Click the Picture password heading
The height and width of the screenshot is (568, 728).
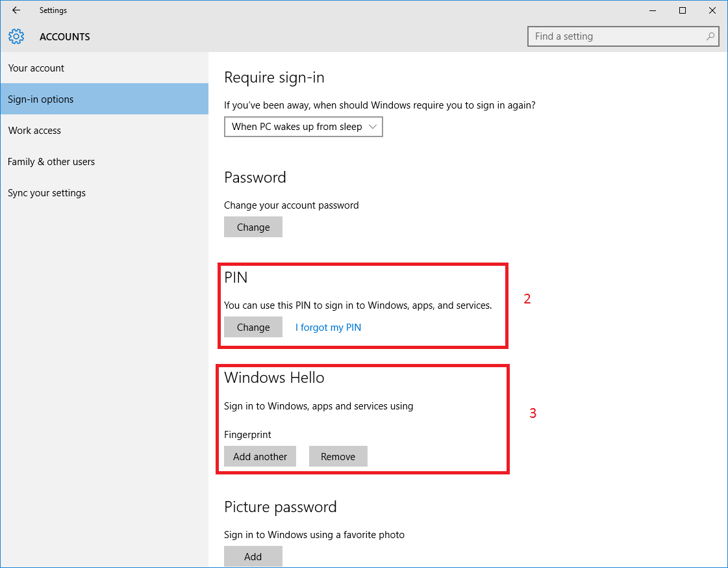280,507
